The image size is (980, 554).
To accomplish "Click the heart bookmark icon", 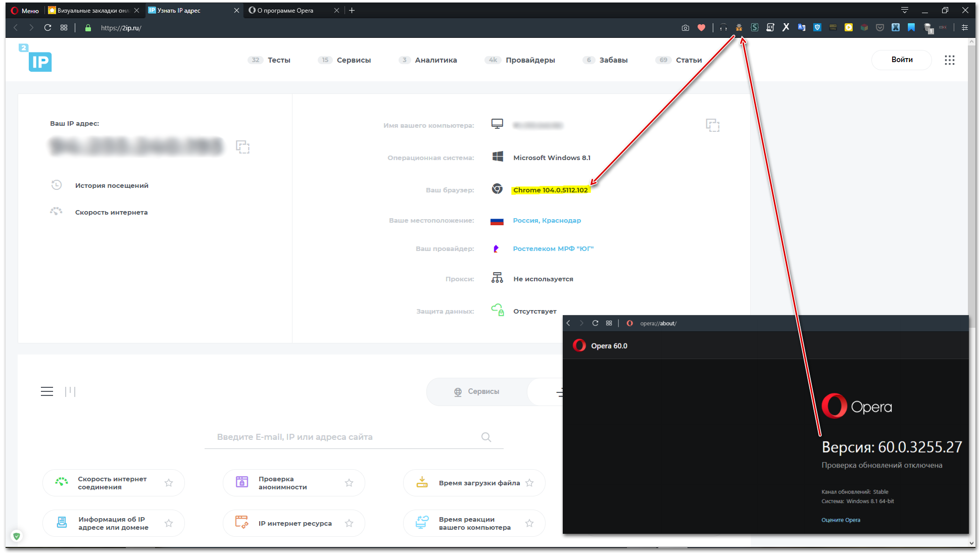I will (x=701, y=28).
